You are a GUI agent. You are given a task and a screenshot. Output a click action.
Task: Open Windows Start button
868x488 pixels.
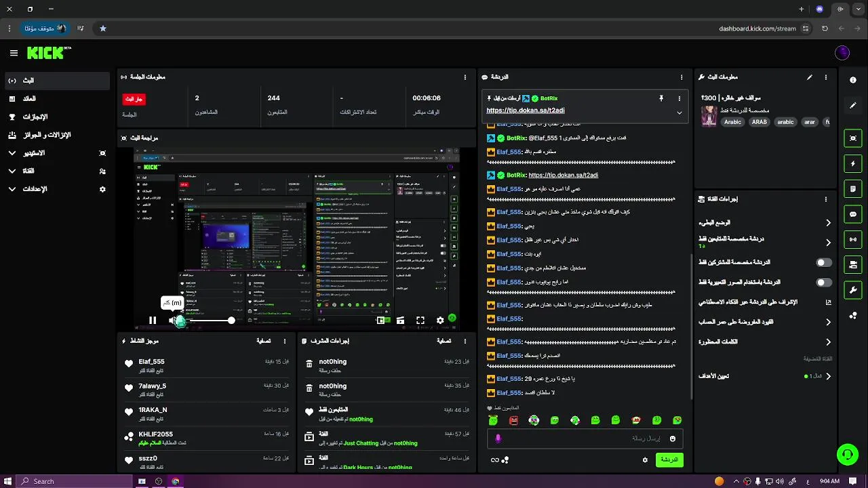[7, 481]
